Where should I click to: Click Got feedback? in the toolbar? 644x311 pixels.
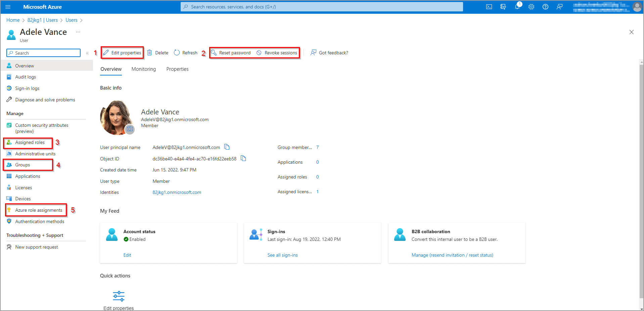tap(329, 53)
